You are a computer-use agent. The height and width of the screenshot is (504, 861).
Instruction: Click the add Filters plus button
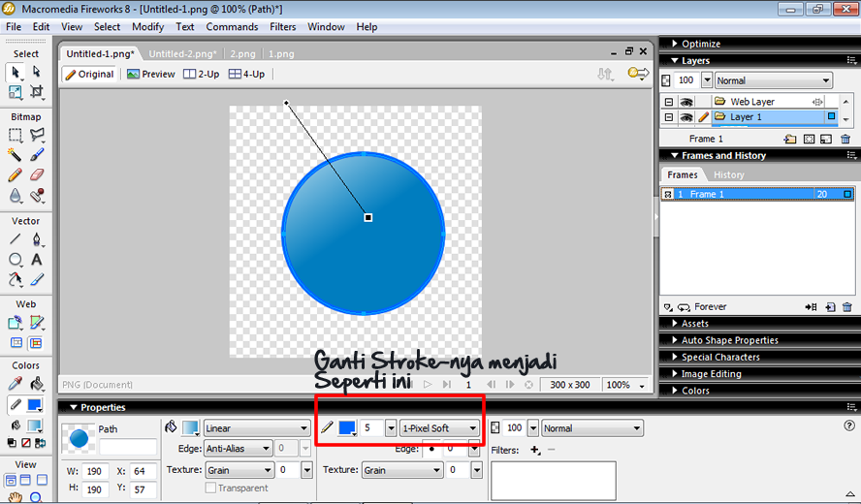click(535, 450)
